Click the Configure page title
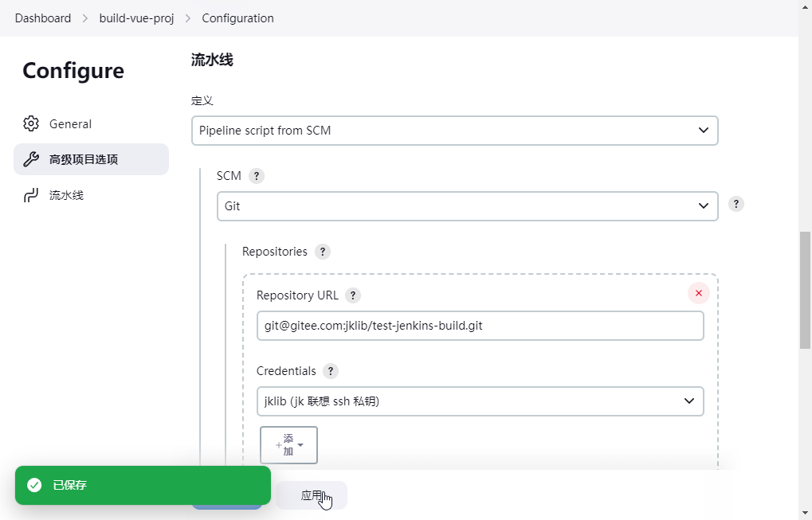812x520 pixels. tap(73, 70)
